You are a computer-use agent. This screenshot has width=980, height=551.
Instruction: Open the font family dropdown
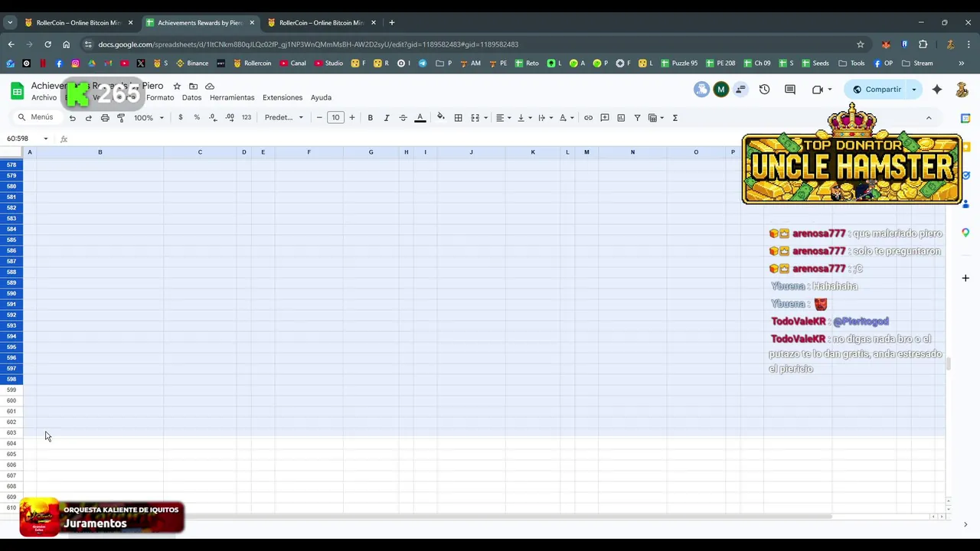(x=284, y=118)
